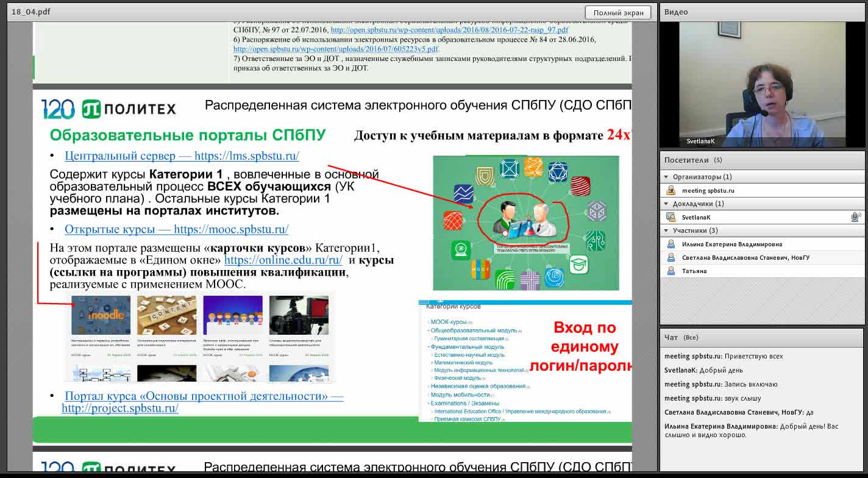Click participant icon of Светлана Владиславовна Станевич
This screenshot has width=868, height=478.
tap(671, 257)
